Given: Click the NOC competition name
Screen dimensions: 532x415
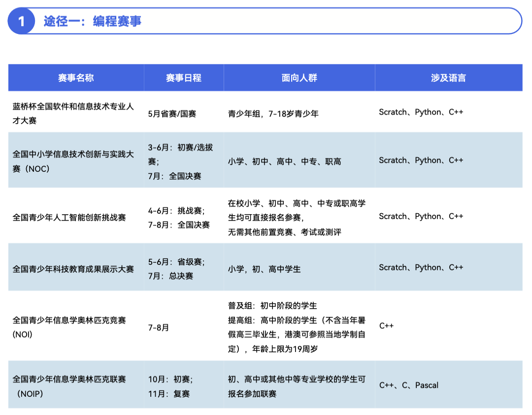Looking at the screenshot, I should pyautogui.click(x=74, y=160).
